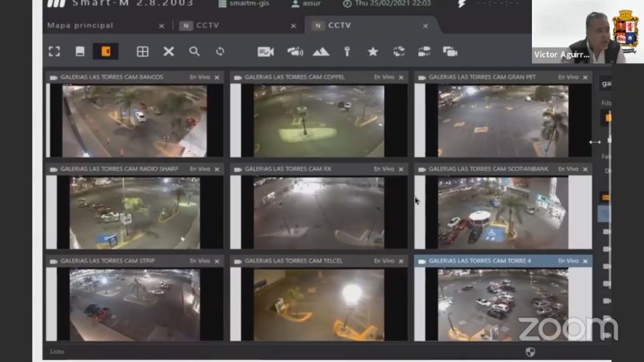Toggle the orange highlighted side panel button
This screenshot has height=362, width=644.
tap(105, 52)
